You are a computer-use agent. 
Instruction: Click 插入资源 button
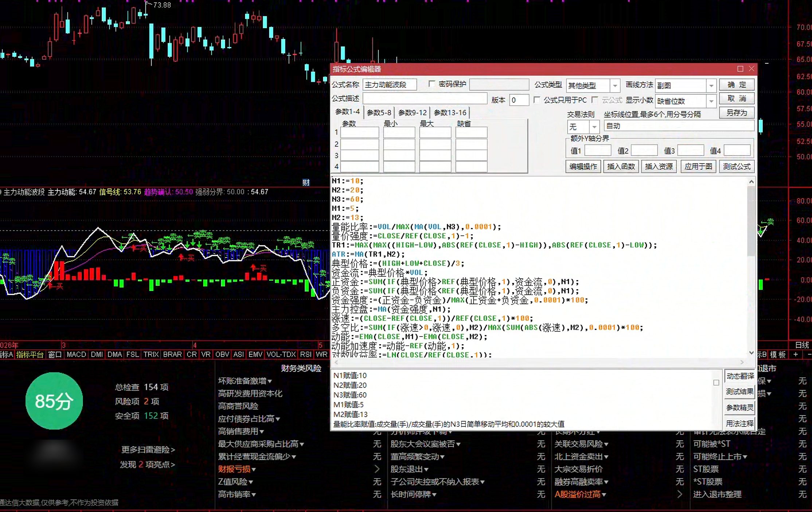(x=659, y=166)
